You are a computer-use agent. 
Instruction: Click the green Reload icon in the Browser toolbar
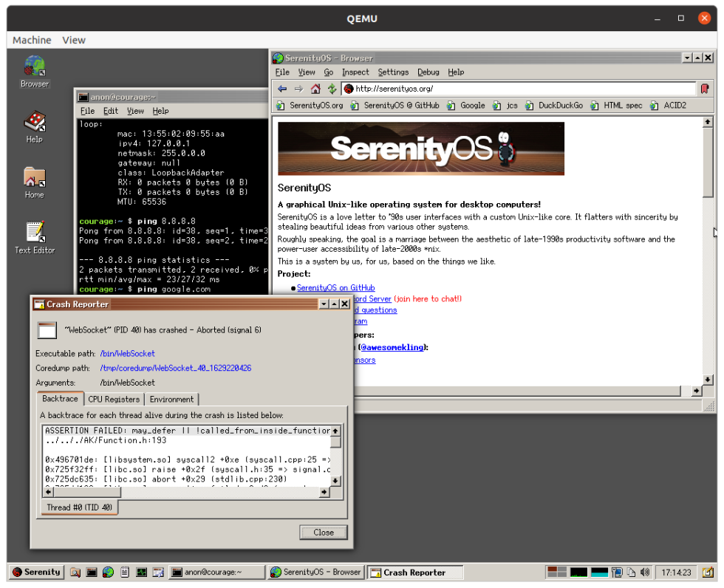(x=331, y=89)
